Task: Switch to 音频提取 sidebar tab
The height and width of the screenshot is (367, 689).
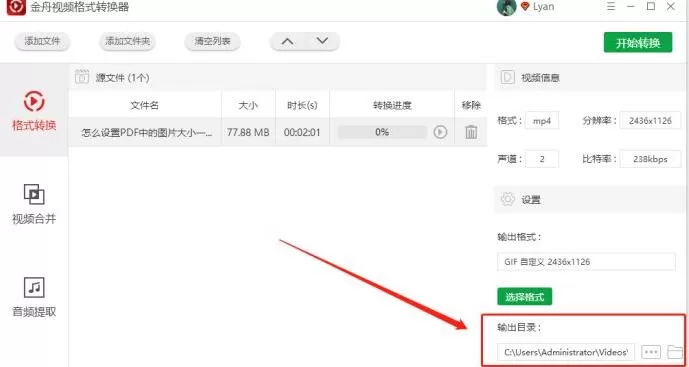Action: click(34, 297)
